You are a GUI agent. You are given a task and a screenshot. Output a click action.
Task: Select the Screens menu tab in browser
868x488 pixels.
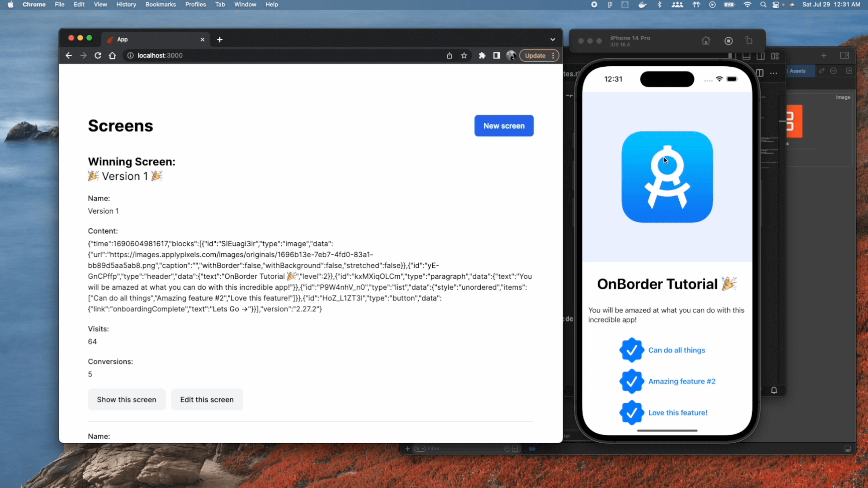(x=120, y=125)
